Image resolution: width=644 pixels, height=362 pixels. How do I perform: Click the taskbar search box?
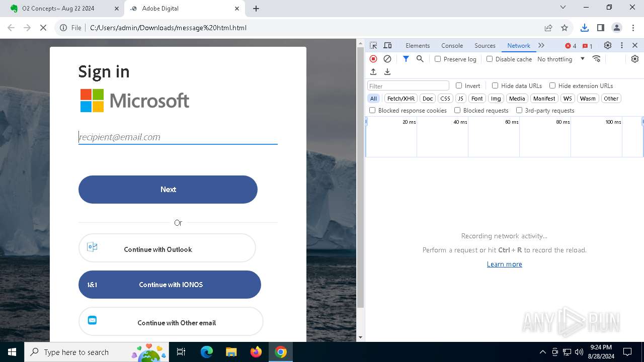[97, 352]
